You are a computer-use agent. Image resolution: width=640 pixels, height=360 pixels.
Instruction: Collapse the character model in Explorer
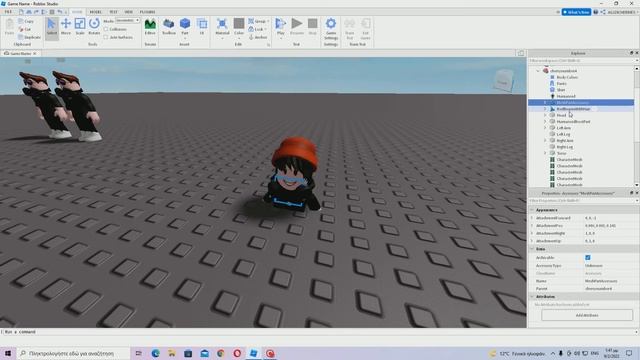(x=538, y=71)
